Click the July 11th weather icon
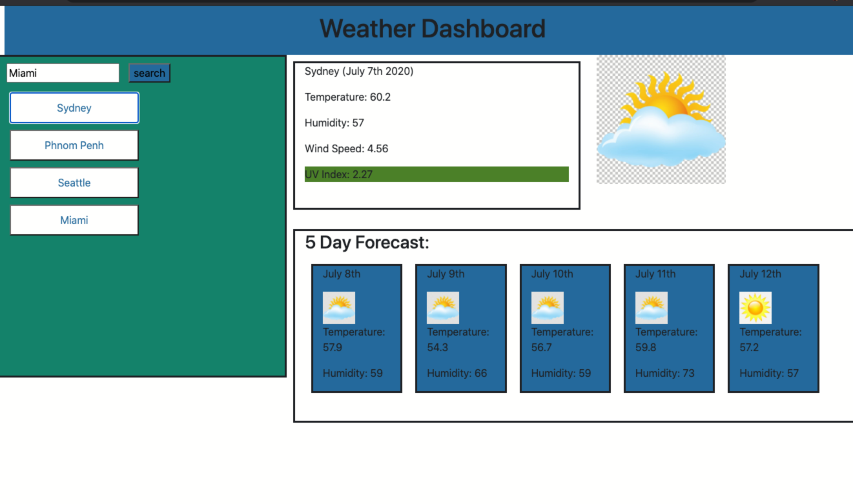Screen dimensions: 853x504 click(x=652, y=307)
